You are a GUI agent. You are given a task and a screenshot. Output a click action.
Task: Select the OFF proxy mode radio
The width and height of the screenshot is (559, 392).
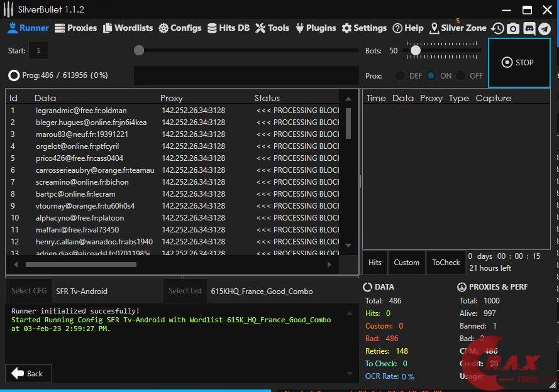pyautogui.click(x=461, y=75)
